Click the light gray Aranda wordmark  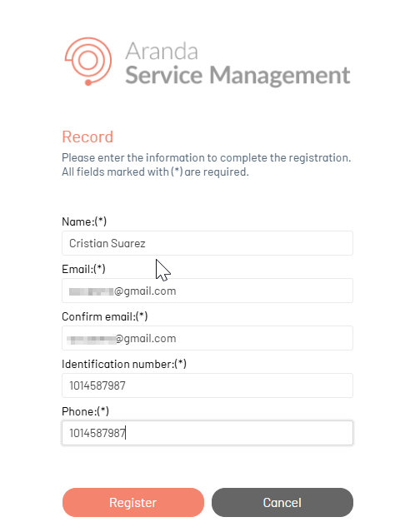[162, 52]
